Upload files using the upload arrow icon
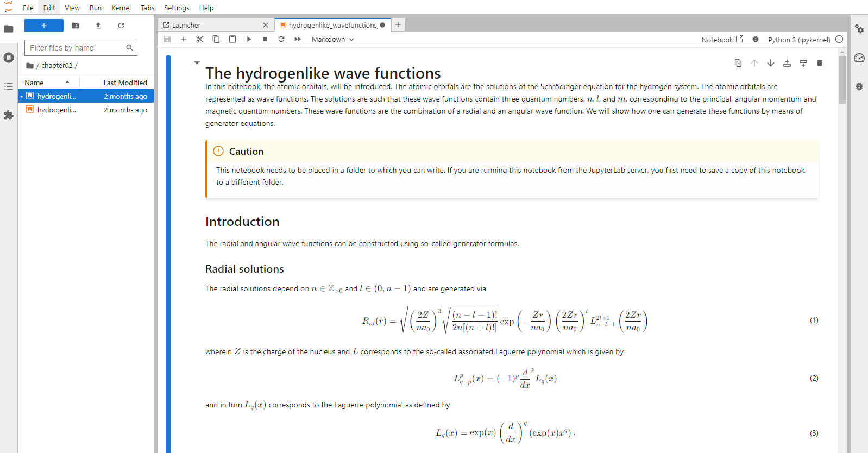868x453 pixels. point(98,26)
